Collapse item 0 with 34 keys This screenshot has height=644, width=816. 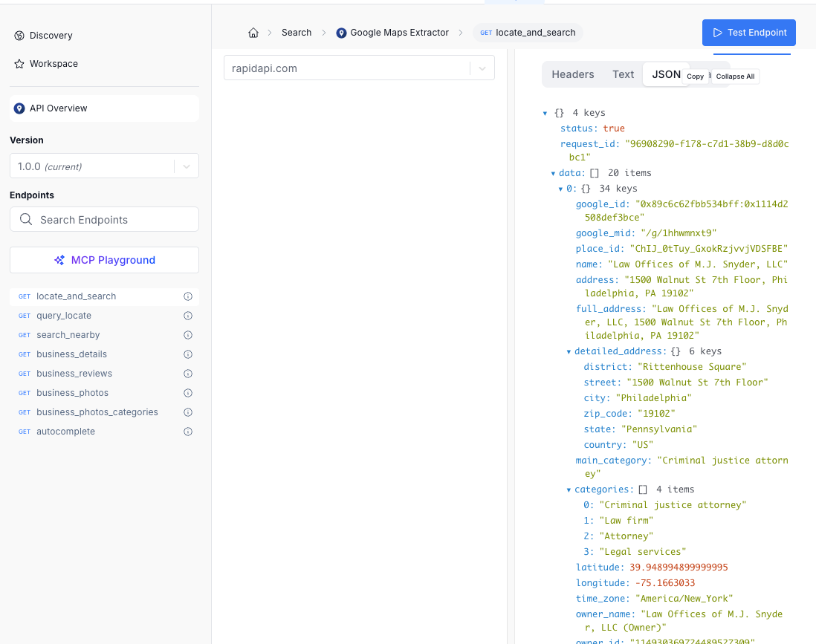pos(560,189)
